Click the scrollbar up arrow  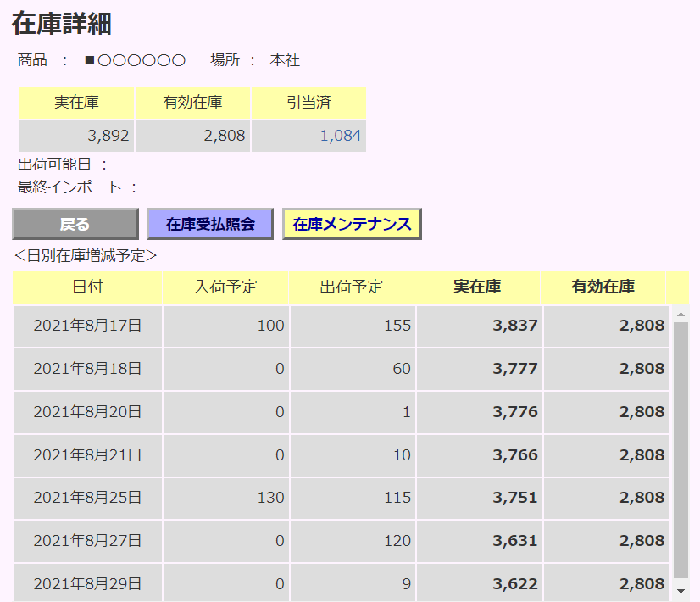[x=681, y=315]
